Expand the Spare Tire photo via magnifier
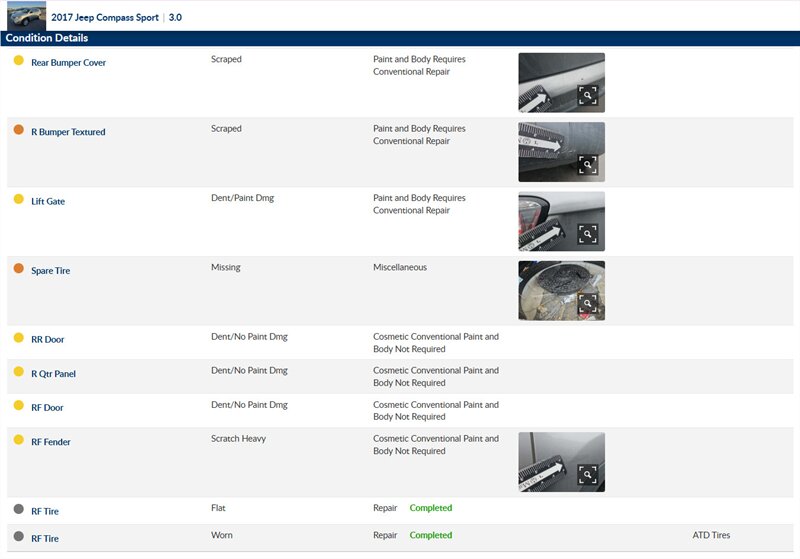Image resolution: width=800 pixels, height=559 pixels. [587, 303]
